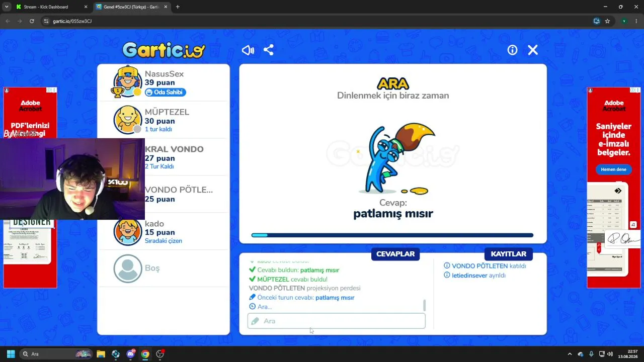Open the Chrome three-dot menu

[636, 21]
